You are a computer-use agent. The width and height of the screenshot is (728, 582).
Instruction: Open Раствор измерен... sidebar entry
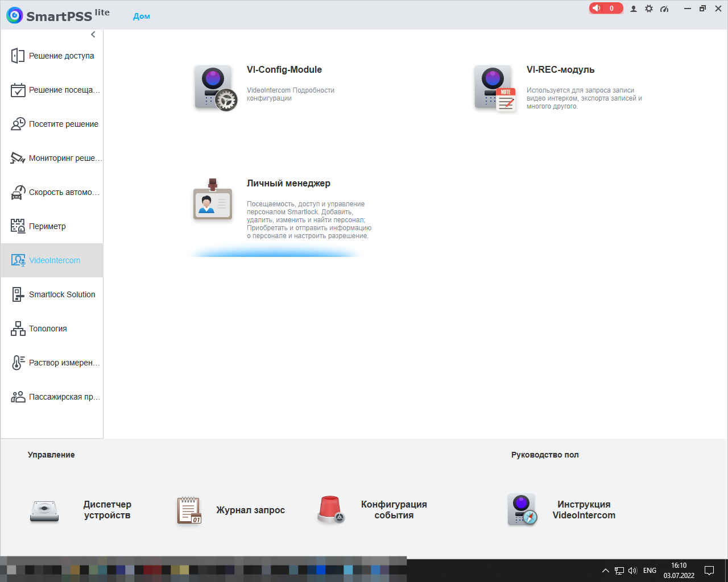click(x=64, y=363)
